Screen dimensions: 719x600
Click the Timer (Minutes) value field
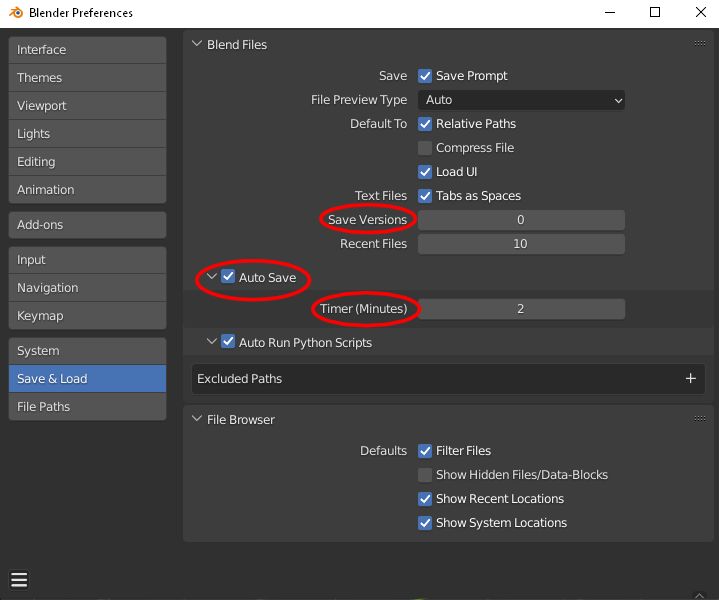point(521,309)
